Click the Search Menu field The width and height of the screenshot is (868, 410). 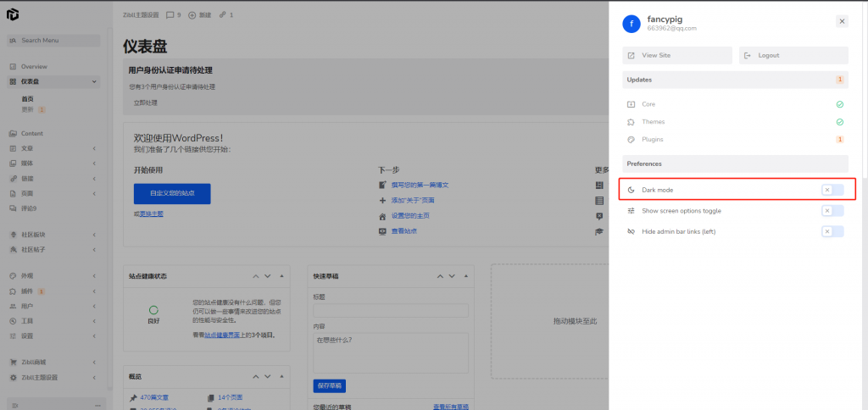click(x=53, y=41)
